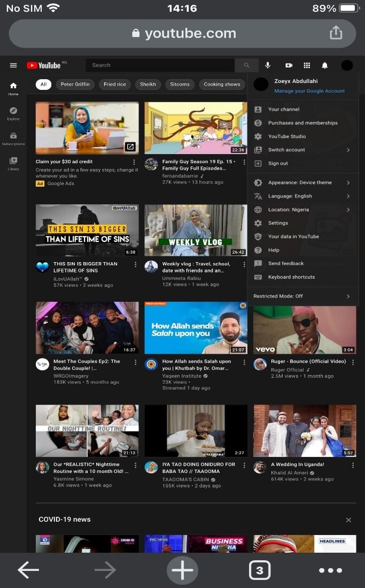Click Manage your Google Account link
Viewport: 365px width, 588px height.
309,91
